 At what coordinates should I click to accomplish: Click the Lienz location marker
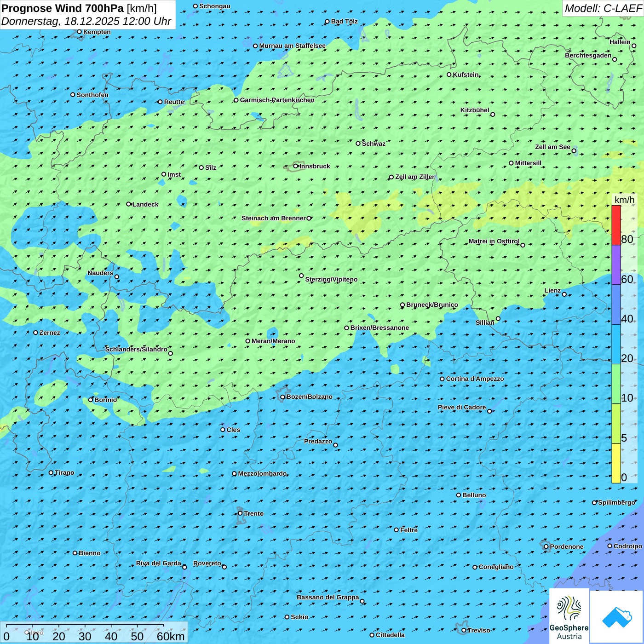pyautogui.click(x=564, y=294)
